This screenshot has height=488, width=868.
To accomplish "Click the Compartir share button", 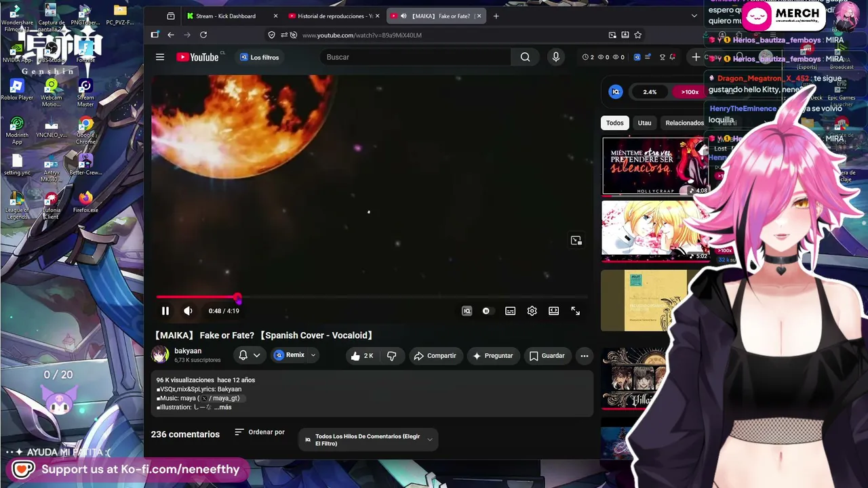I will 435,355.
